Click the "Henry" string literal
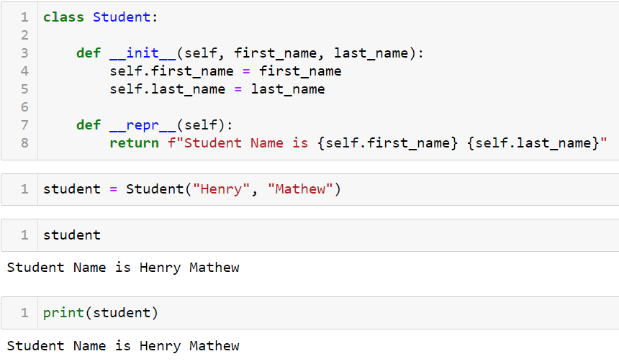Image resolution: width=619 pixels, height=364 pixels. click(x=221, y=189)
